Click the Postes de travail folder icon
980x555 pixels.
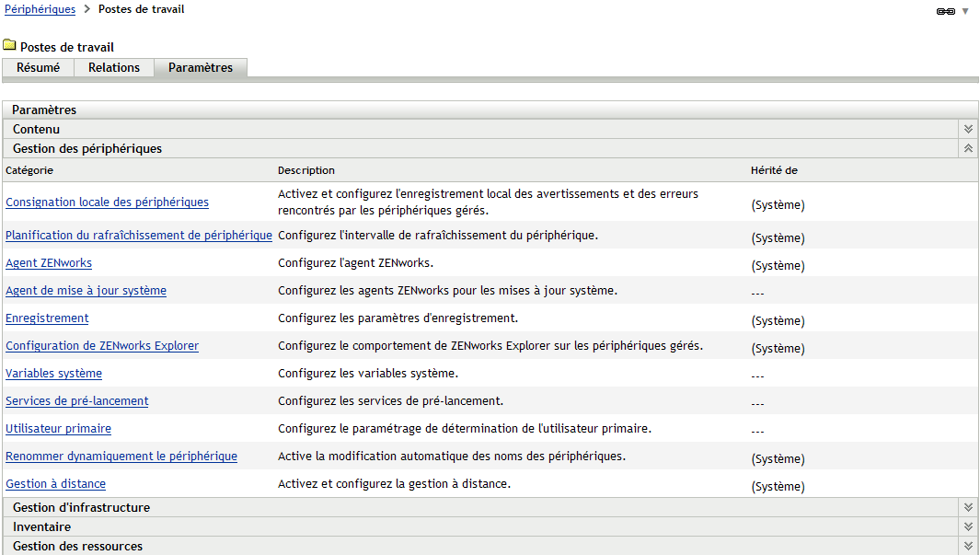point(9,45)
